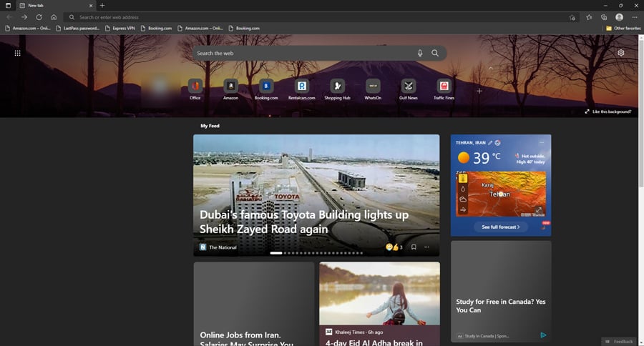Open the Booking.com quick link tile
This screenshot has height=346, width=644.
point(266,89)
